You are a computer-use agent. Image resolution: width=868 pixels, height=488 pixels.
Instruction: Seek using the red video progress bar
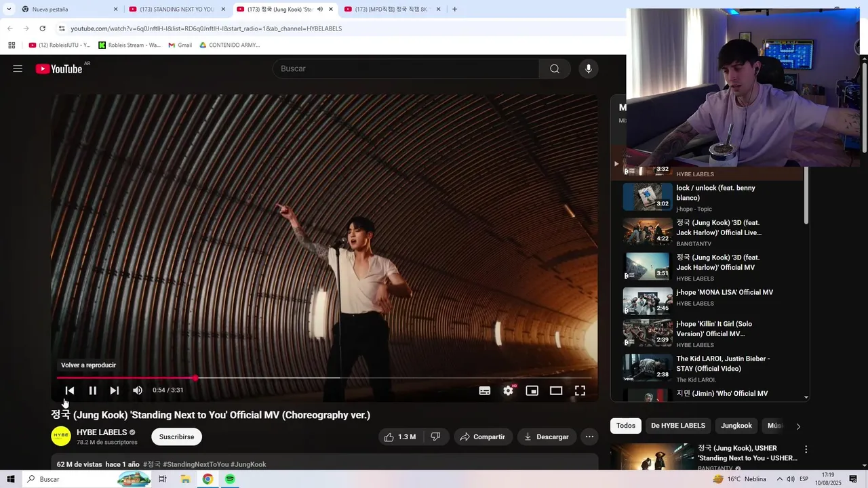(324, 378)
